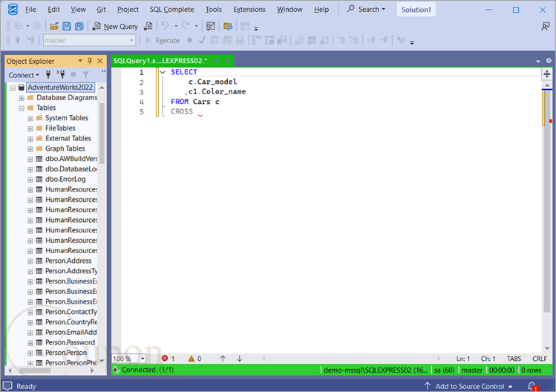
Task: Click the Object Explorer Filter funnel icon
Action: [86, 75]
